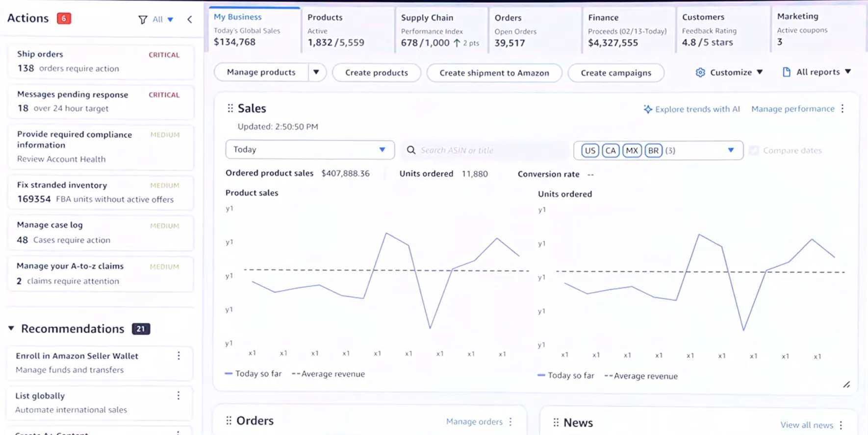Collapse the Recommendations section
The height and width of the screenshot is (435, 868).
click(11, 329)
